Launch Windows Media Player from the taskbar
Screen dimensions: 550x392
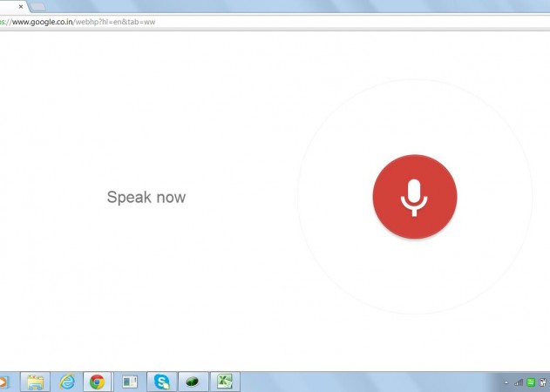[3, 382]
